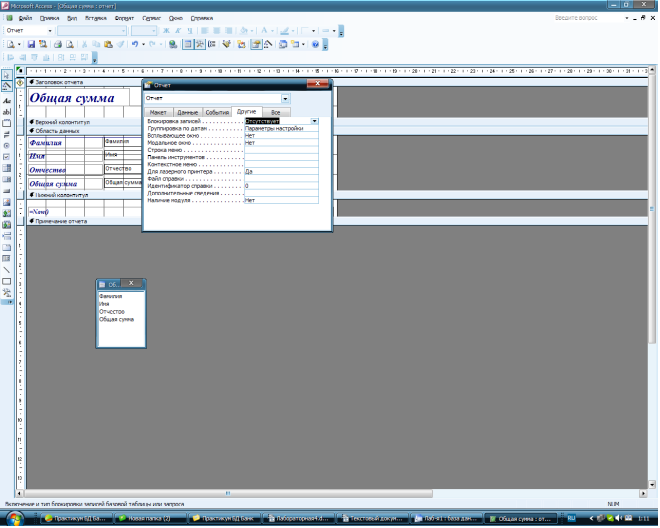Select the Image tool in the toolbox
This screenshot has width=660, height=528.
(x=7, y=203)
